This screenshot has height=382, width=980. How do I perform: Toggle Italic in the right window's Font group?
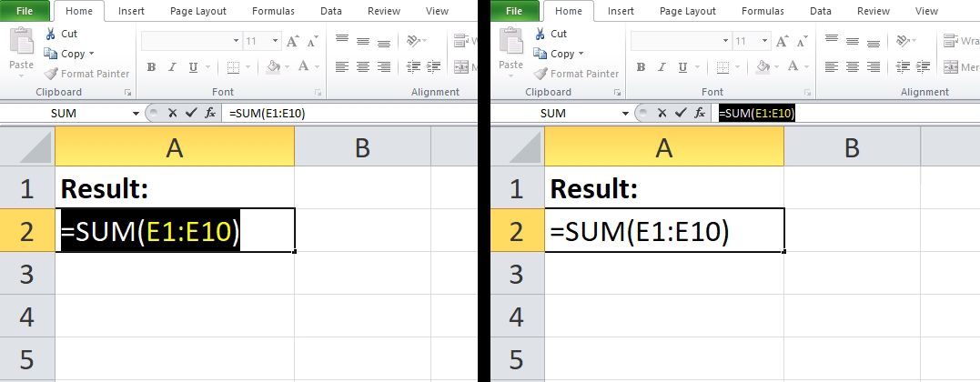click(662, 67)
